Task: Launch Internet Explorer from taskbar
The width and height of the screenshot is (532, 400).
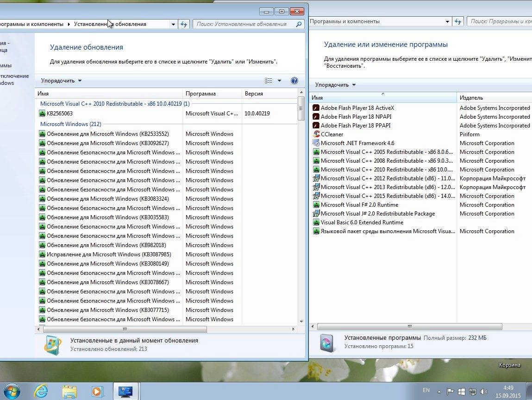Action: click(41, 392)
